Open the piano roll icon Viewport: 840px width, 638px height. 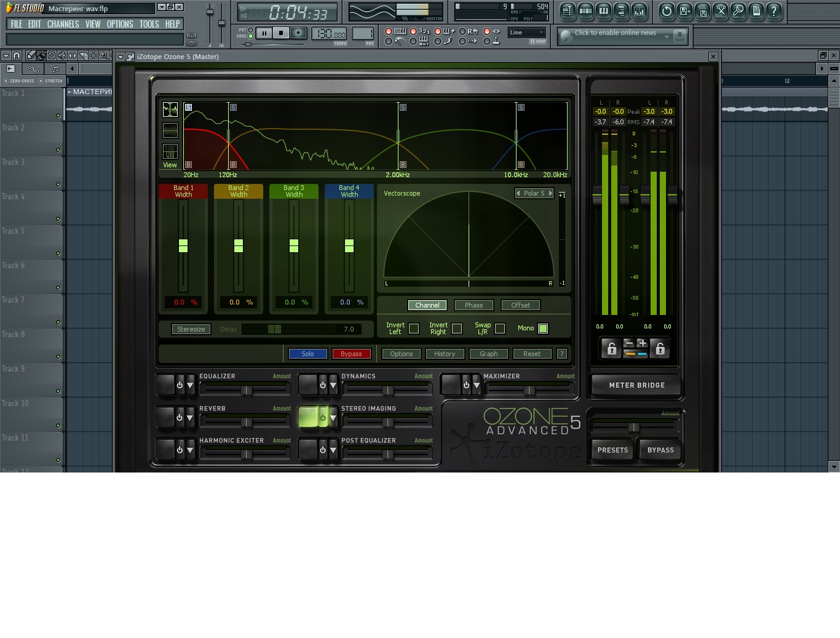pos(603,11)
